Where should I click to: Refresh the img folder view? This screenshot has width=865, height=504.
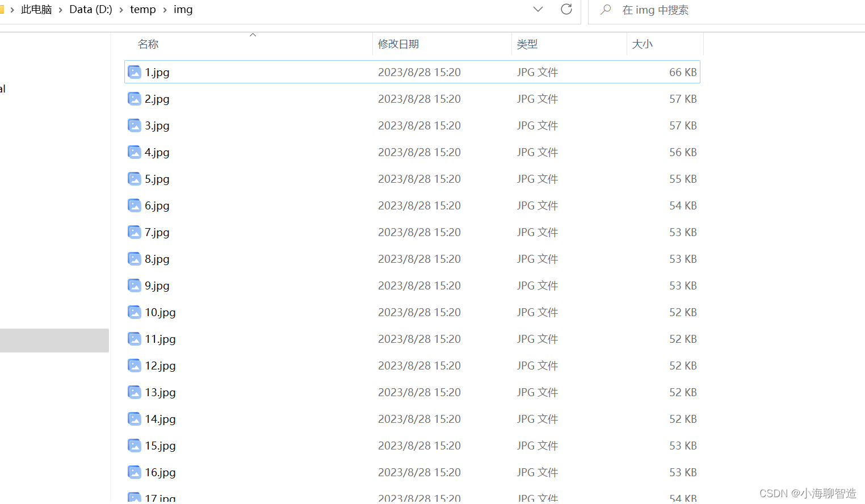tap(566, 9)
